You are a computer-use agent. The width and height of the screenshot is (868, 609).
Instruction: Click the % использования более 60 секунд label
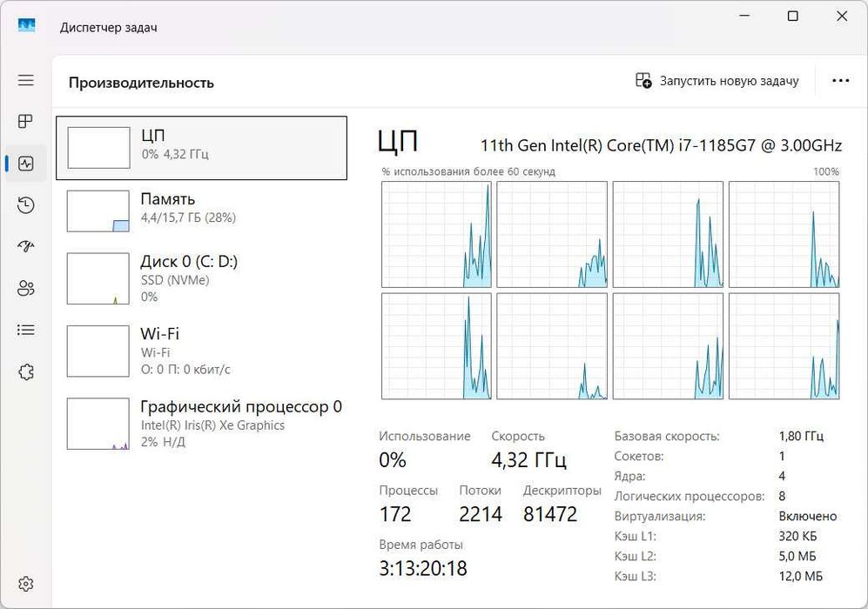(x=468, y=171)
